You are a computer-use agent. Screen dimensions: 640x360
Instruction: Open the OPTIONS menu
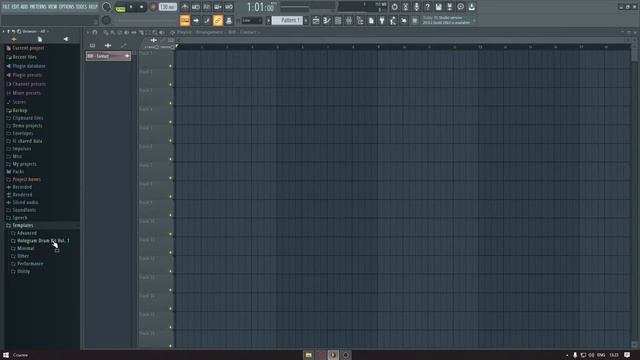click(67, 7)
